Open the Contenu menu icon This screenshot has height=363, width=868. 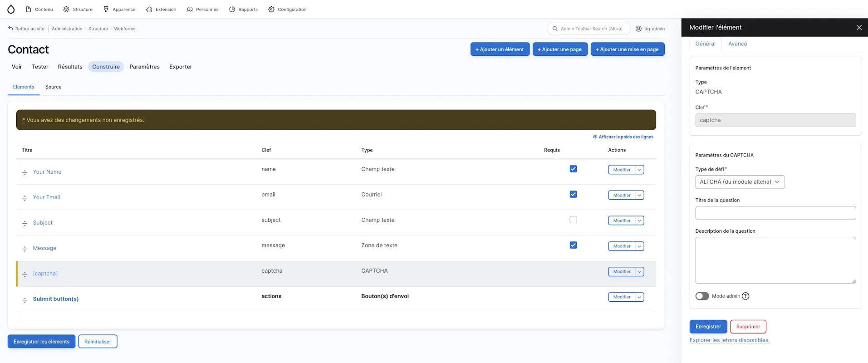pyautogui.click(x=29, y=9)
